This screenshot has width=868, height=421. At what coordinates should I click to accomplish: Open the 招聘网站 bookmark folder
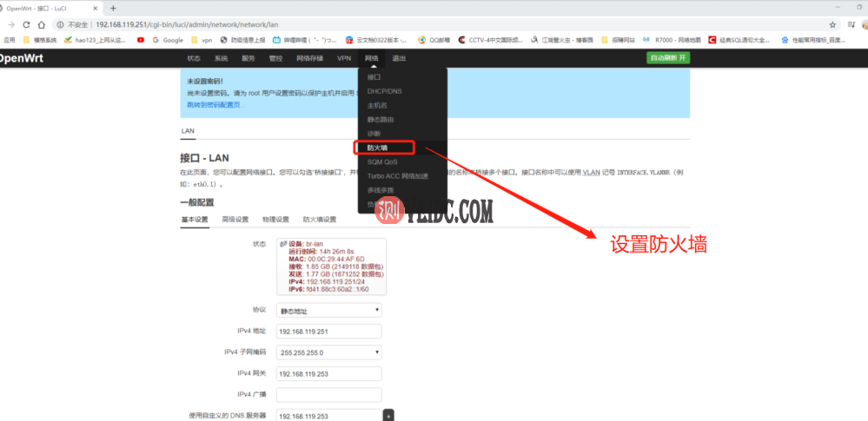click(618, 40)
